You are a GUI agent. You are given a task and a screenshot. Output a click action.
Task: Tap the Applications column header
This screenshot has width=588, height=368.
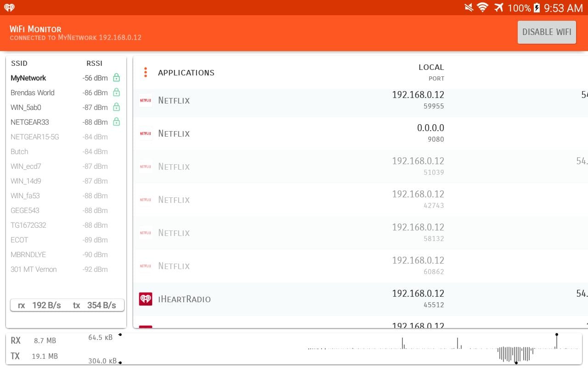186,73
